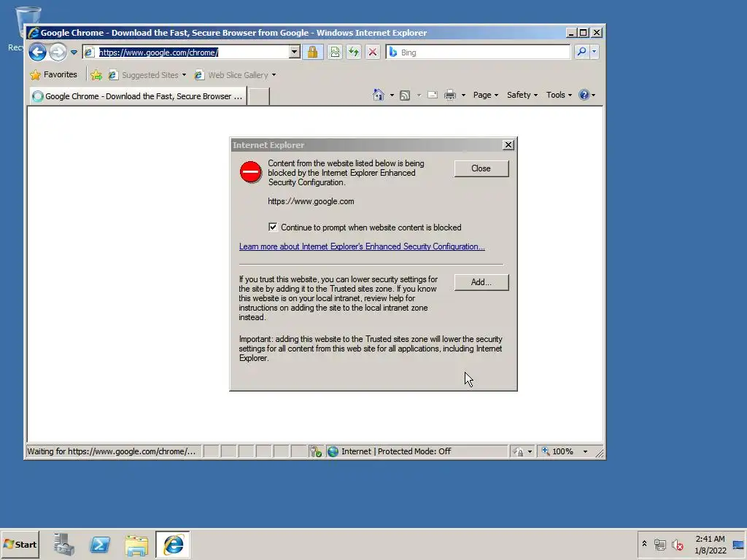Click Show Desktop button in tray

coord(738,545)
